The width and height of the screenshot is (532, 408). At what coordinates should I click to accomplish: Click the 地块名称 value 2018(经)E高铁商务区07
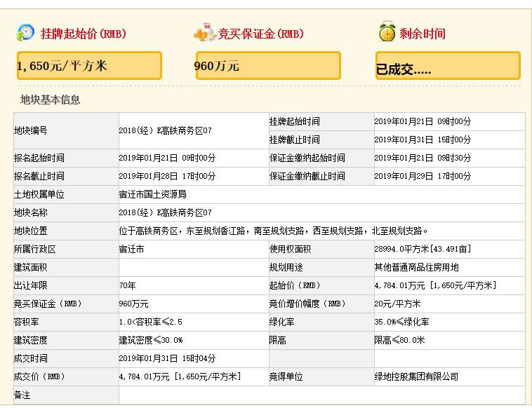(x=165, y=213)
